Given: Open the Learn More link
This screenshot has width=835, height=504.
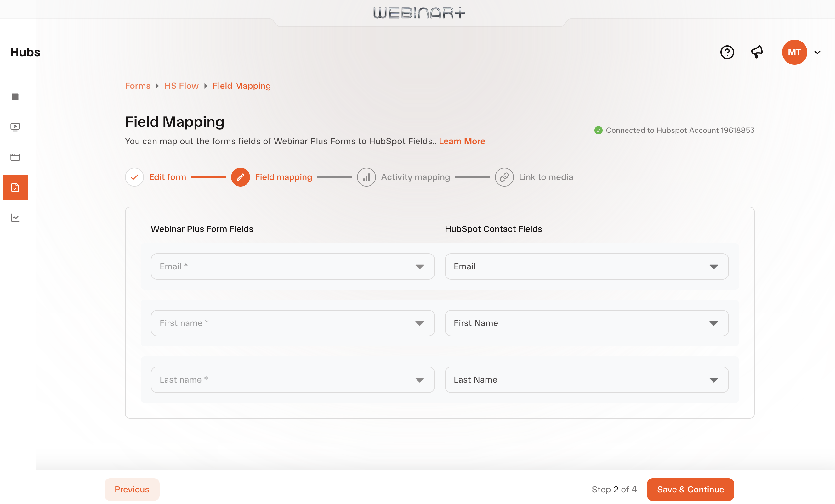Looking at the screenshot, I should tap(462, 141).
